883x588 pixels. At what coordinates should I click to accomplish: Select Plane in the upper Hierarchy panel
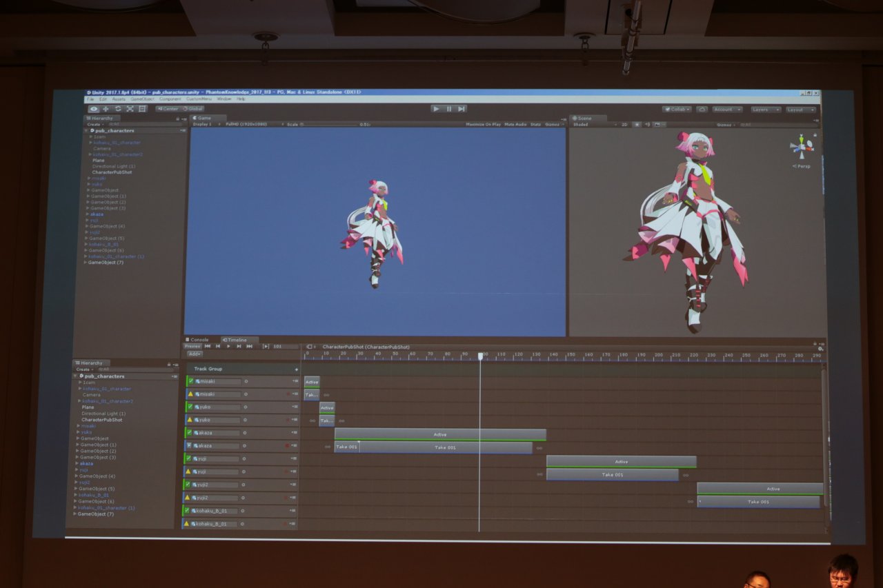tap(98, 160)
